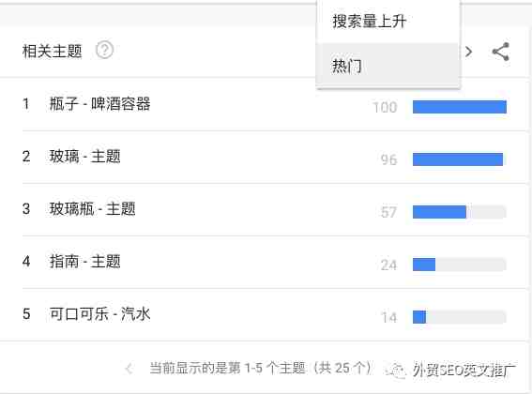532x394 pixels.
Task: Open topic 可口可乐 - 汽水
Action: [x=100, y=314]
